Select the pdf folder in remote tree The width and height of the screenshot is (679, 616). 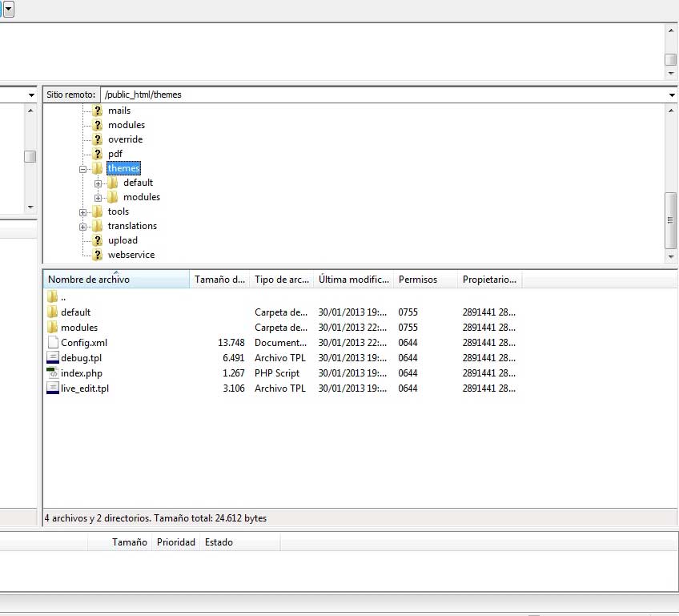(115, 154)
